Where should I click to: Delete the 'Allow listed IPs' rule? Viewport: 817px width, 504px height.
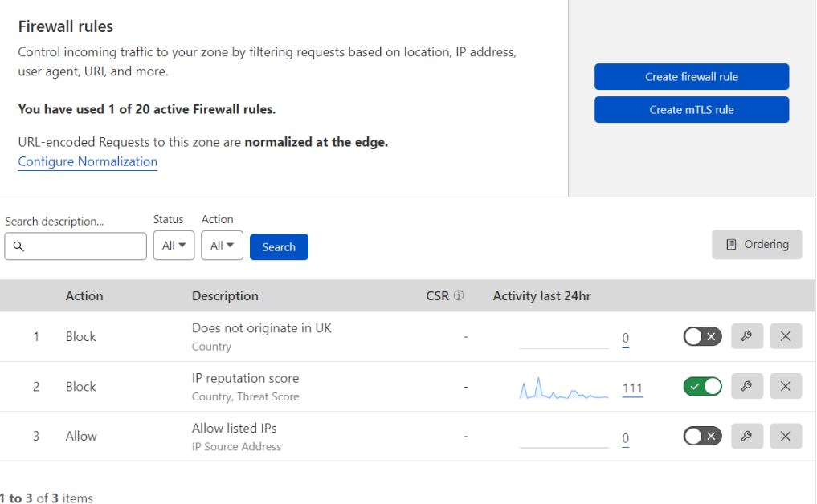tap(786, 437)
